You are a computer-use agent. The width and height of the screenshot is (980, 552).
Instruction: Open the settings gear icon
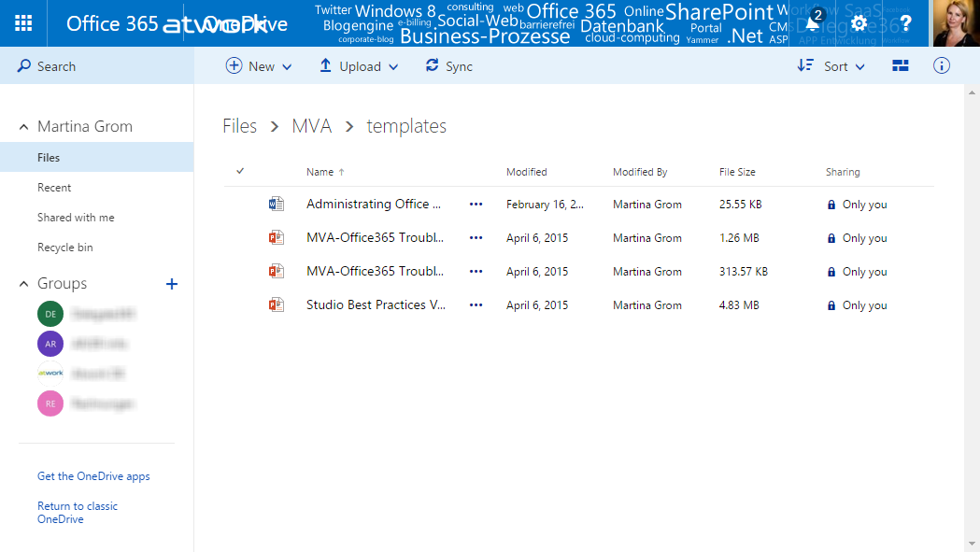pyautogui.click(x=859, y=23)
